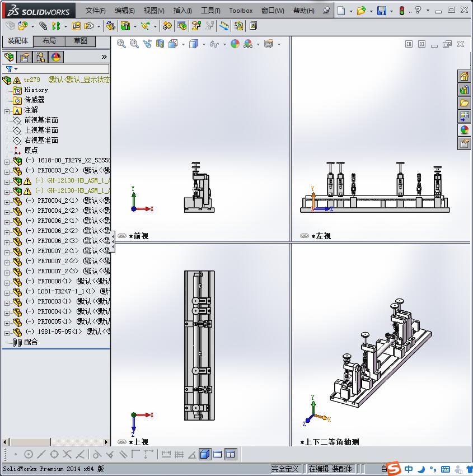
Task: Activate the Section View tool
Action: pyautogui.click(x=160, y=44)
